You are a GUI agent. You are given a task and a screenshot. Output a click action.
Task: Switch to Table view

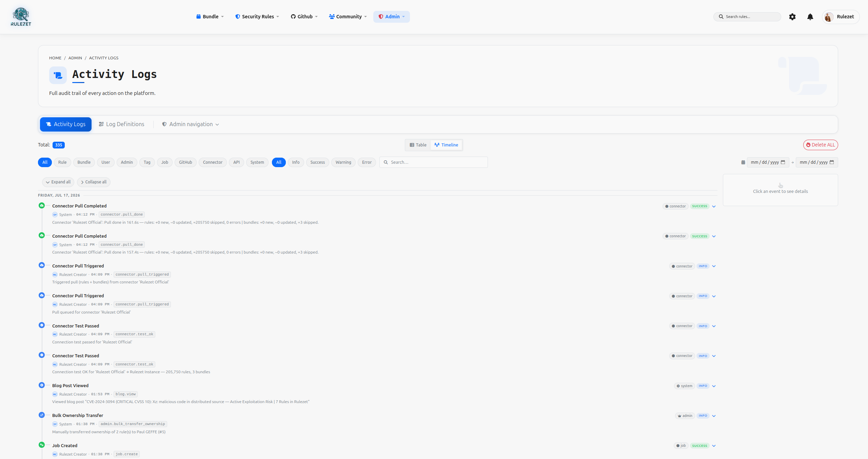tap(418, 145)
